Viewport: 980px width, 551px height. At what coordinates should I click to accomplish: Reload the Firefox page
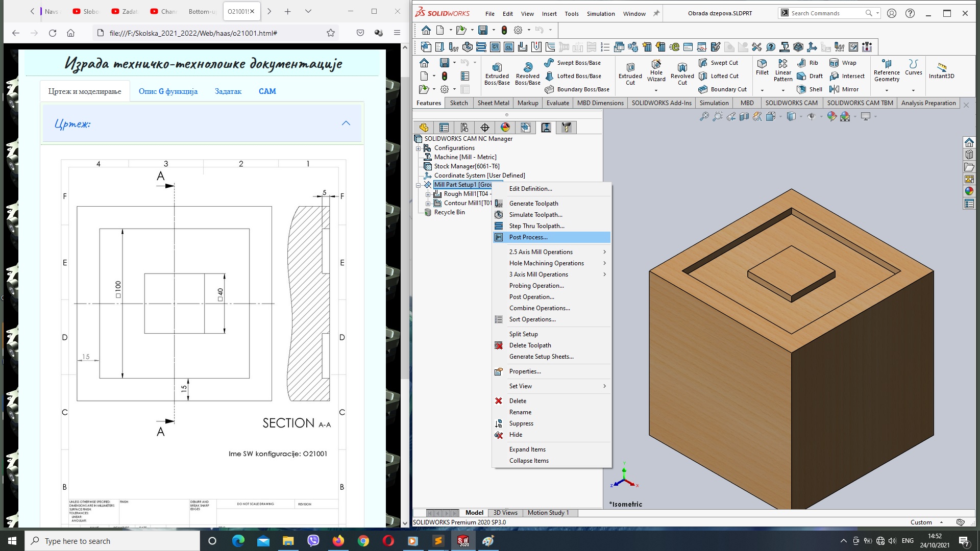[52, 33]
